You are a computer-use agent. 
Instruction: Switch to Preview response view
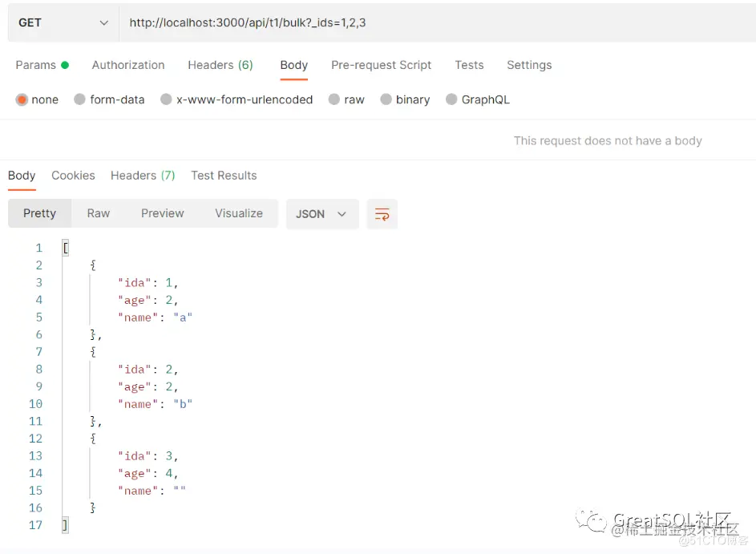163,213
